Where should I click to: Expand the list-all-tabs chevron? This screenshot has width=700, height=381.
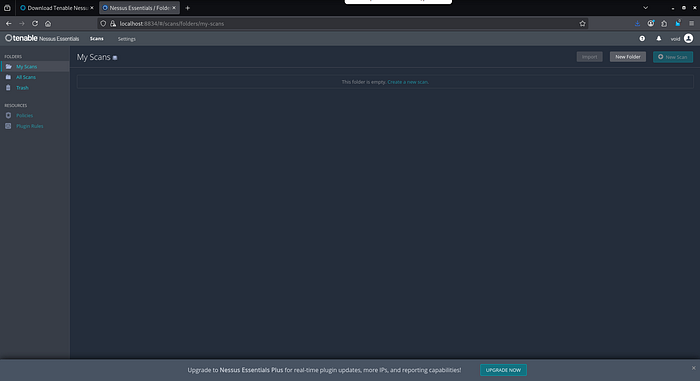645,8
